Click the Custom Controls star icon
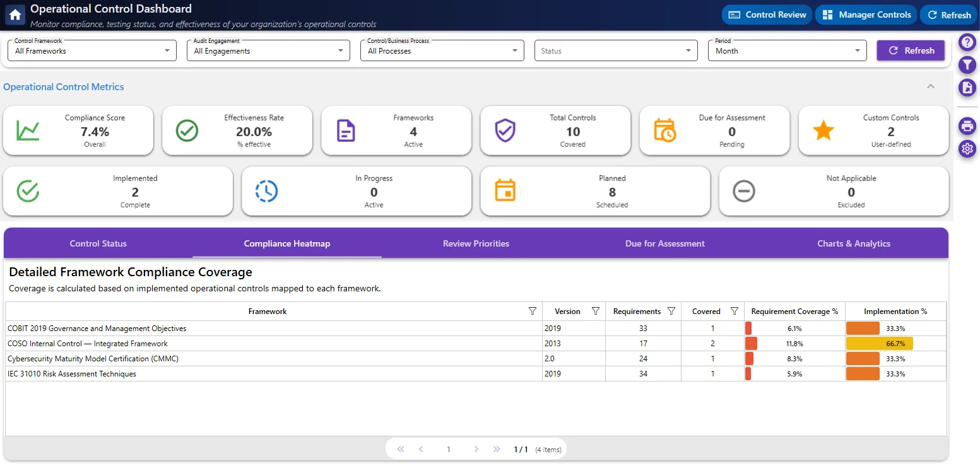Screen dimensions: 980x466 click(823, 131)
